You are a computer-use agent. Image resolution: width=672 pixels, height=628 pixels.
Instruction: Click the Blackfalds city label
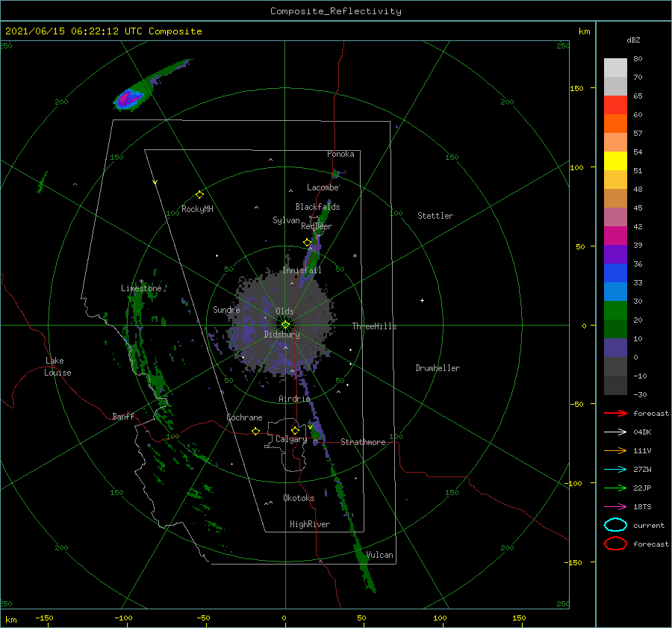point(317,207)
